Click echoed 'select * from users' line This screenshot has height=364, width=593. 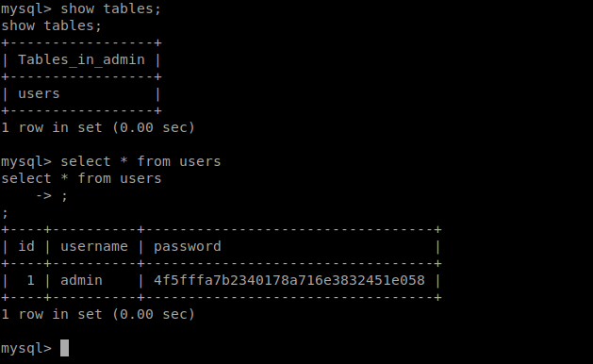(81, 178)
